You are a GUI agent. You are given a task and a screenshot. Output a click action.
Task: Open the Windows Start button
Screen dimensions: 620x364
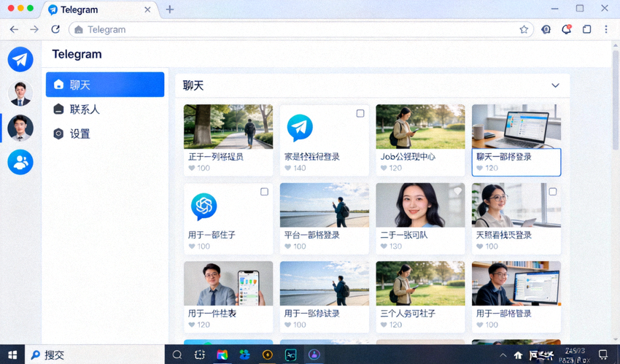pos(12,355)
